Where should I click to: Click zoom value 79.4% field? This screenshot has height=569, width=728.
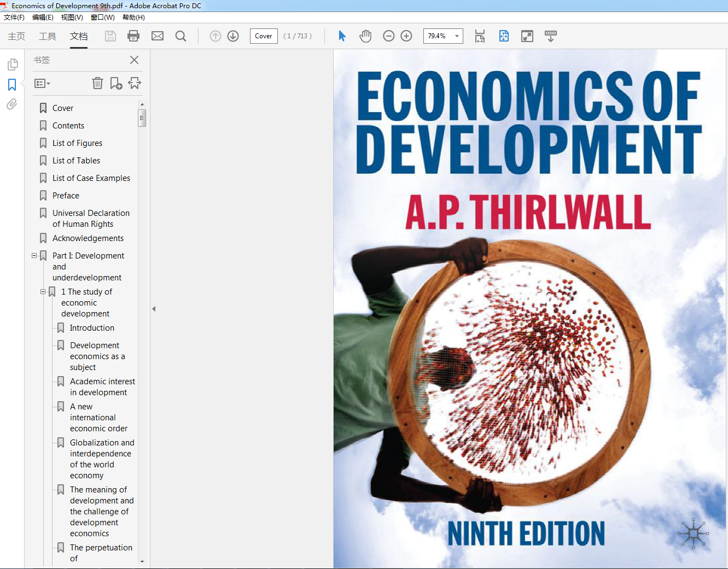point(438,36)
